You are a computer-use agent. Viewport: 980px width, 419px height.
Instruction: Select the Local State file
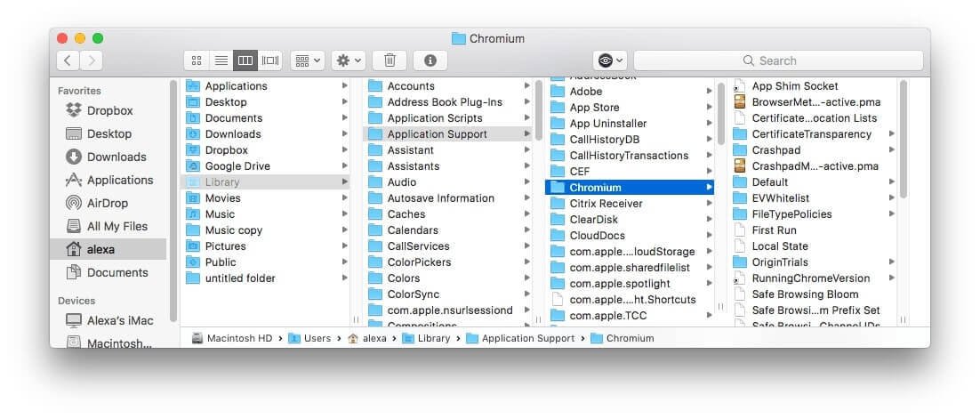click(815, 246)
